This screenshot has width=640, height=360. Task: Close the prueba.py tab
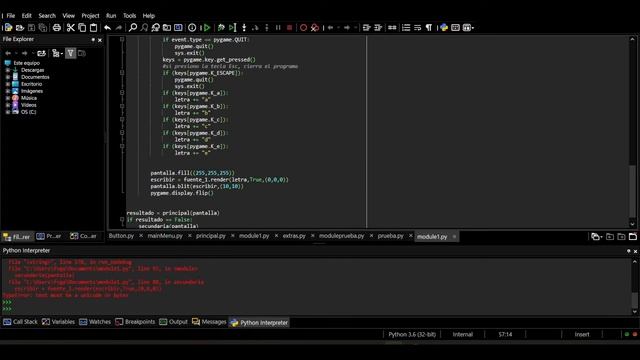pyautogui.click(x=410, y=236)
